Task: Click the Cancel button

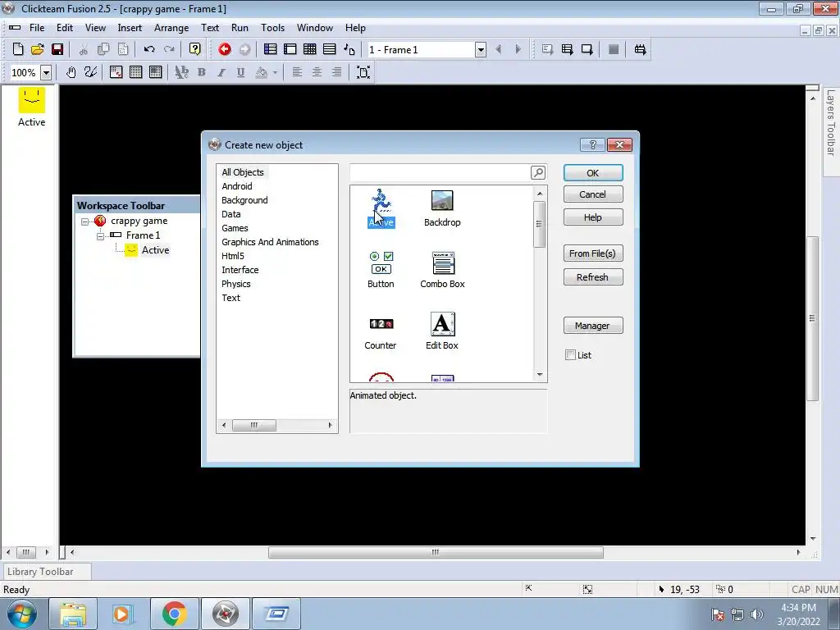Action: point(593,194)
